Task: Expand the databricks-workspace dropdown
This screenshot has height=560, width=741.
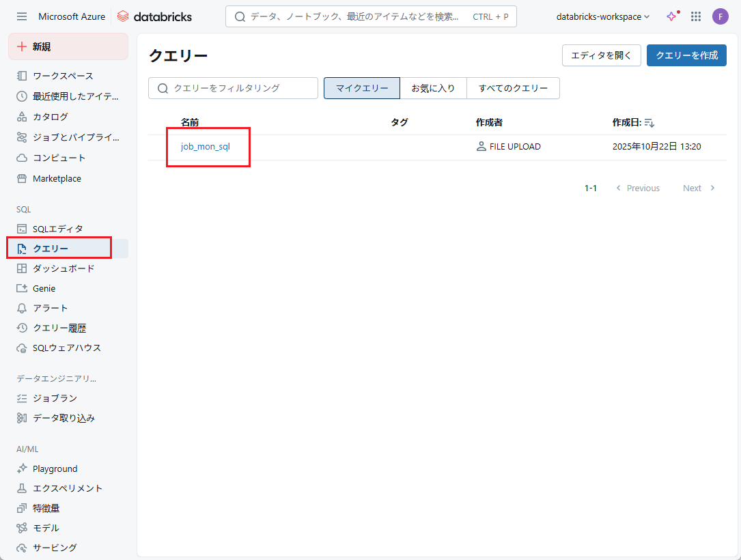Action: coord(603,16)
